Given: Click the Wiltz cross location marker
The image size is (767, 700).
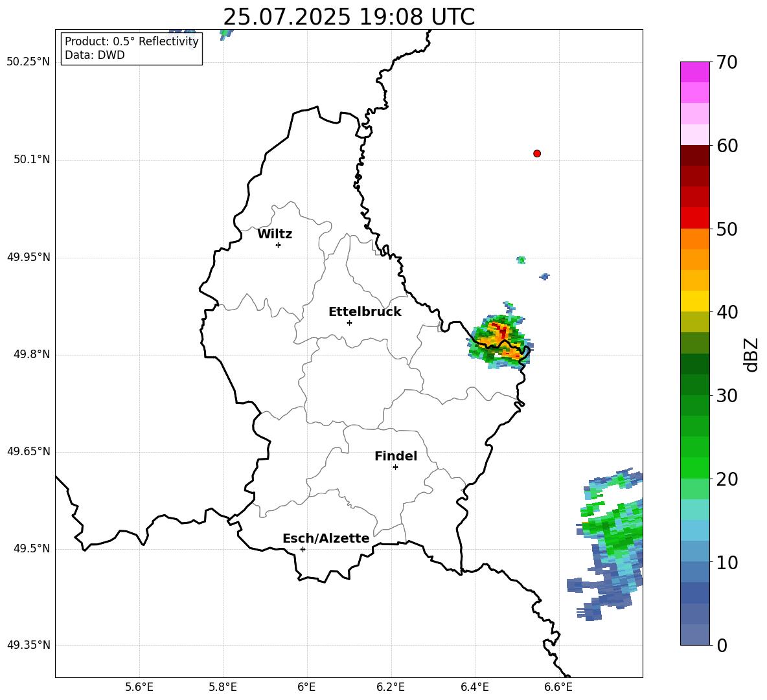Looking at the screenshot, I should coord(279,245).
